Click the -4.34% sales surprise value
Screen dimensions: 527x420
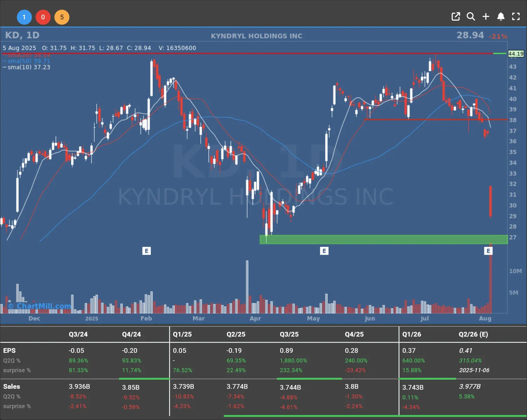411,407
